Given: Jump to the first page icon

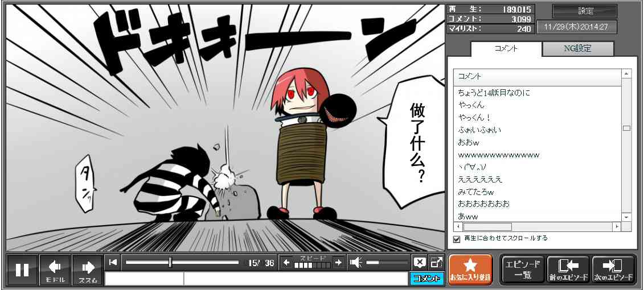Looking at the screenshot, I should 113,262.
